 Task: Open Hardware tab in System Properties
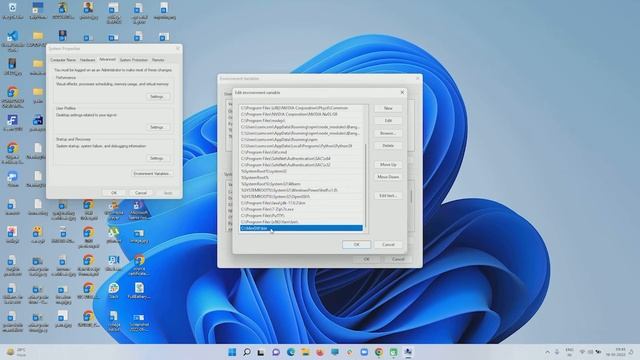click(87, 60)
